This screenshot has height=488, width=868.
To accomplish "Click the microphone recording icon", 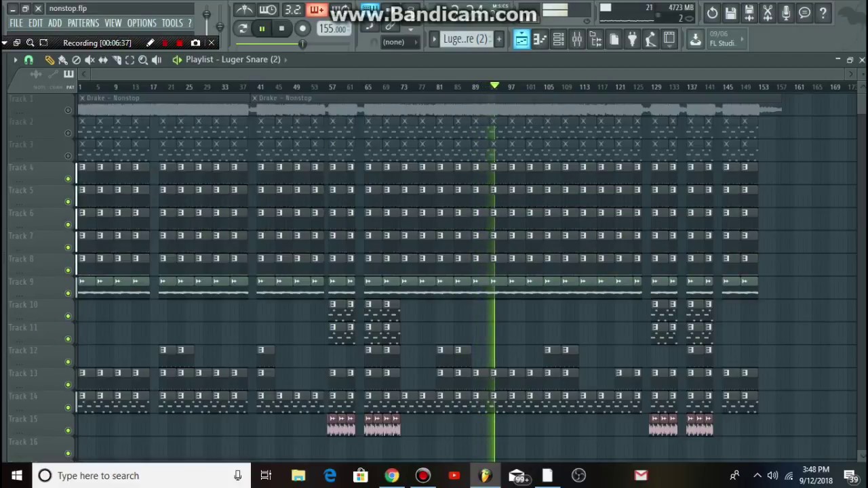I will [x=786, y=13].
